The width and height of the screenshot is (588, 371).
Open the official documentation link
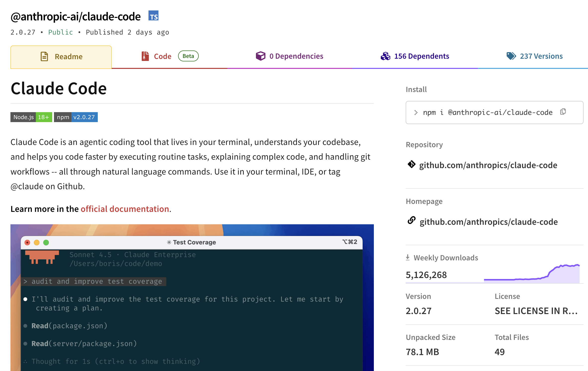(125, 209)
